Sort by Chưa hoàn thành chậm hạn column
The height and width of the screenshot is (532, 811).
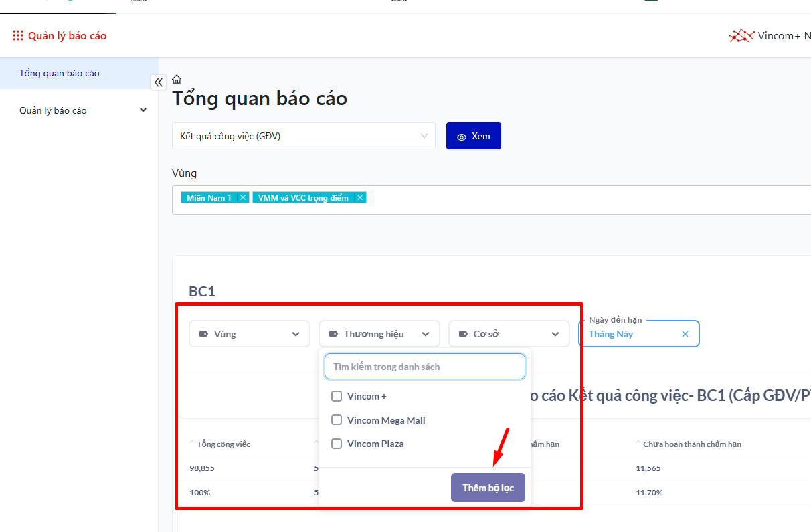point(638,443)
